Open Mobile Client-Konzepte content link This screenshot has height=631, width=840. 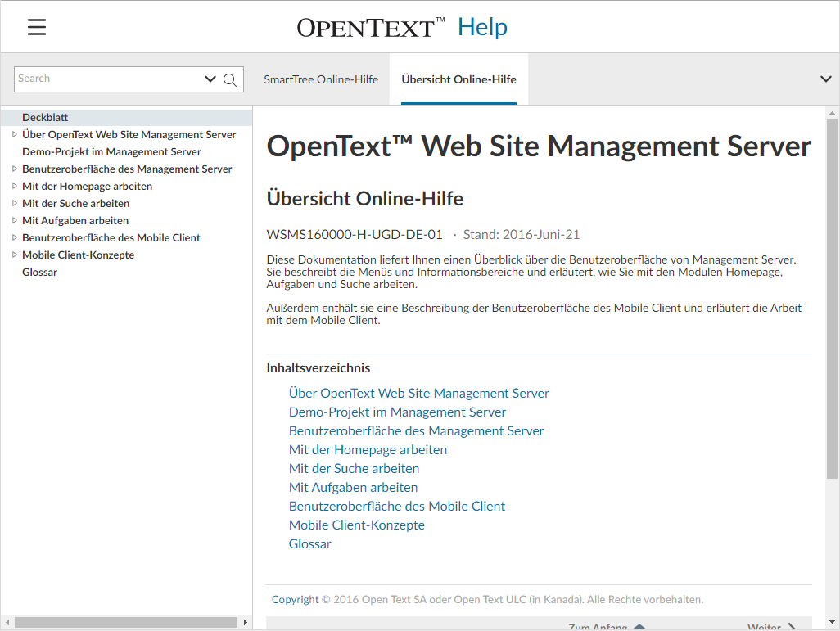(x=357, y=525)
